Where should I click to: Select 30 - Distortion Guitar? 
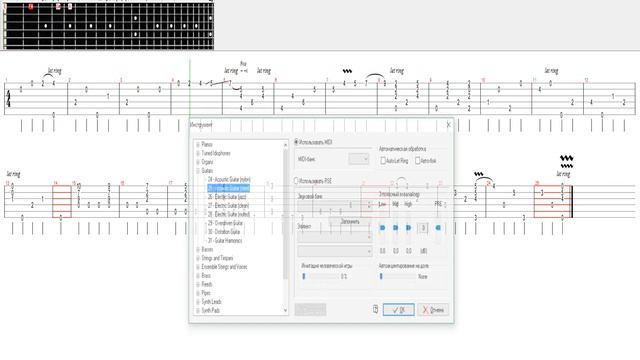tap(224, 232)
